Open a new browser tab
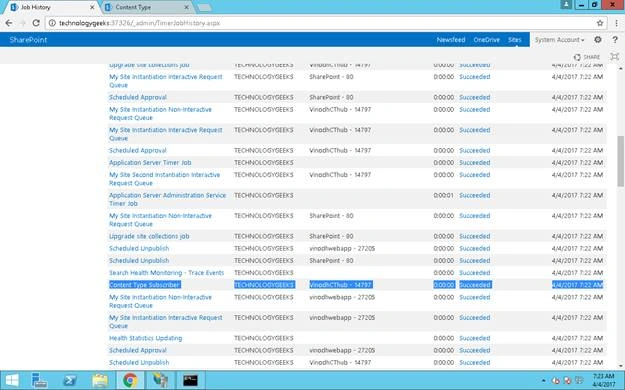 click(x=204, y=8)
